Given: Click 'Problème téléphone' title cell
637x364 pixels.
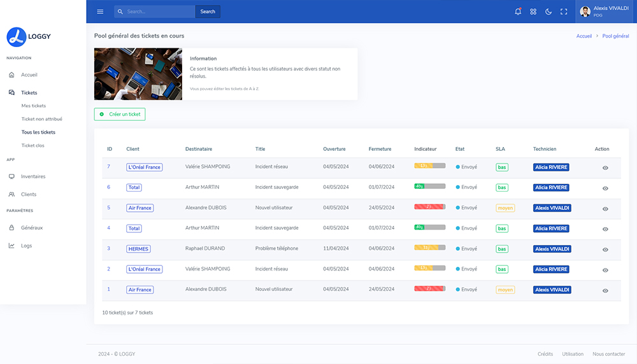Looking at the screenshot, I should pos(276,248).
